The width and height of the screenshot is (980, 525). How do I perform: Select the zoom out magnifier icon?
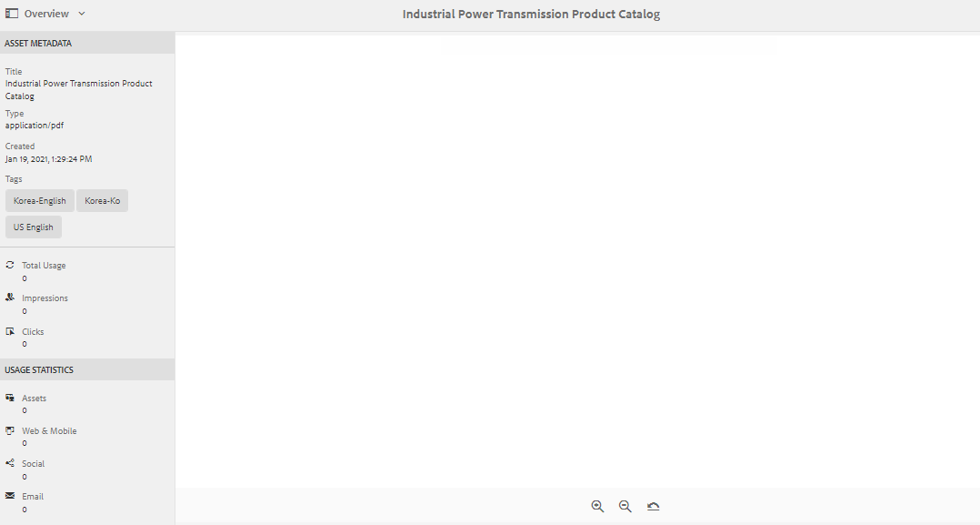tap(625, 506)
